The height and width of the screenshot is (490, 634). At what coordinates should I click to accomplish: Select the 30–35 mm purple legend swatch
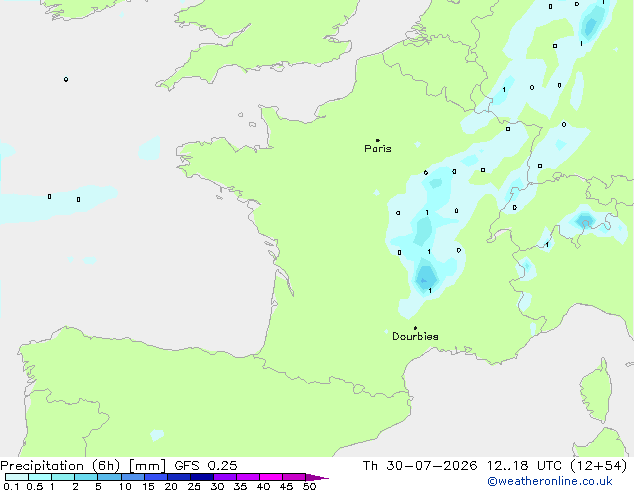point(225,477)
